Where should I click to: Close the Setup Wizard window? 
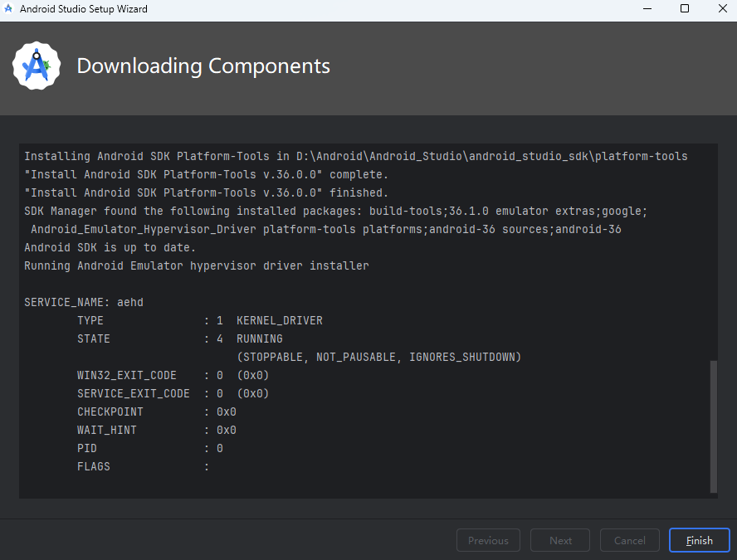coord(722,9)
